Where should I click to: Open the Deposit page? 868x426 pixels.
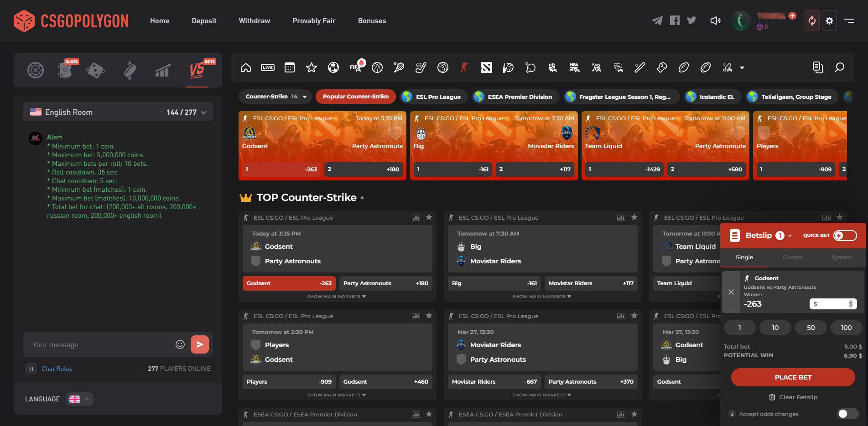pyautogui.click(x=204, y=21)
